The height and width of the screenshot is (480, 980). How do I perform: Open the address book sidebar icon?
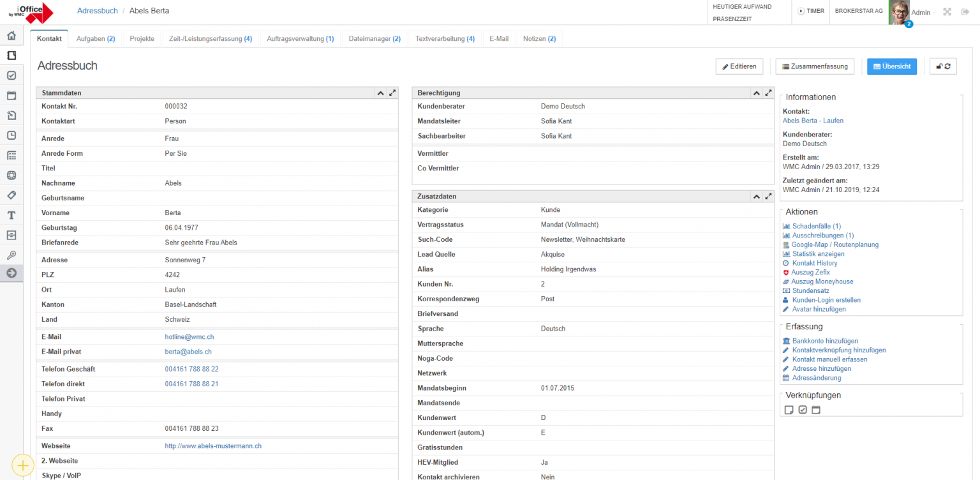(11, 56)
